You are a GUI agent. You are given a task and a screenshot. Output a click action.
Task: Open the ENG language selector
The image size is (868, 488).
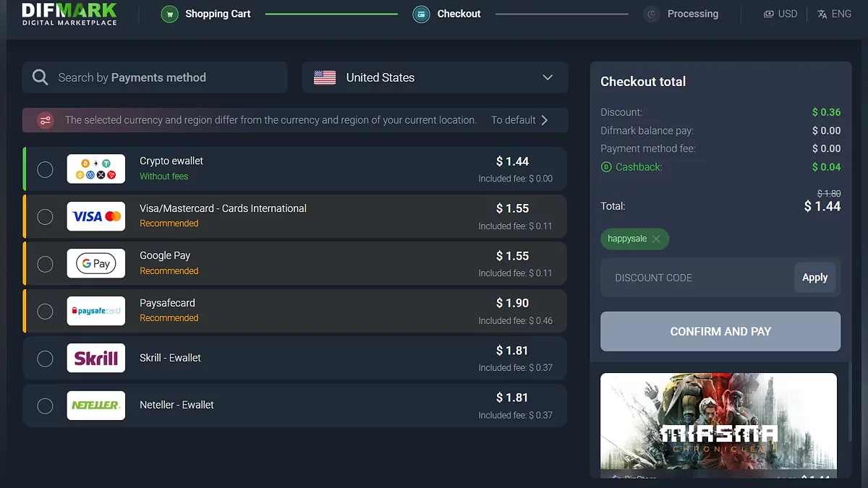[834, 14]
